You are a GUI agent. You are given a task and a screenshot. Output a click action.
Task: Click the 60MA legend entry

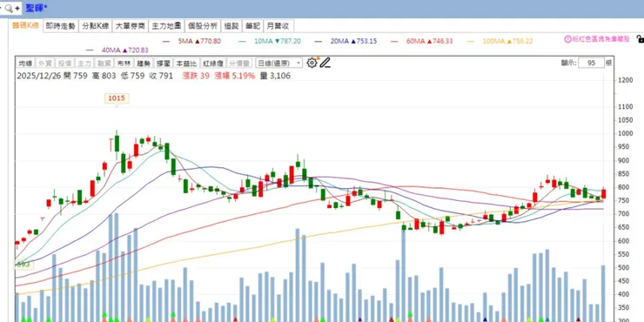pos(422,41)
